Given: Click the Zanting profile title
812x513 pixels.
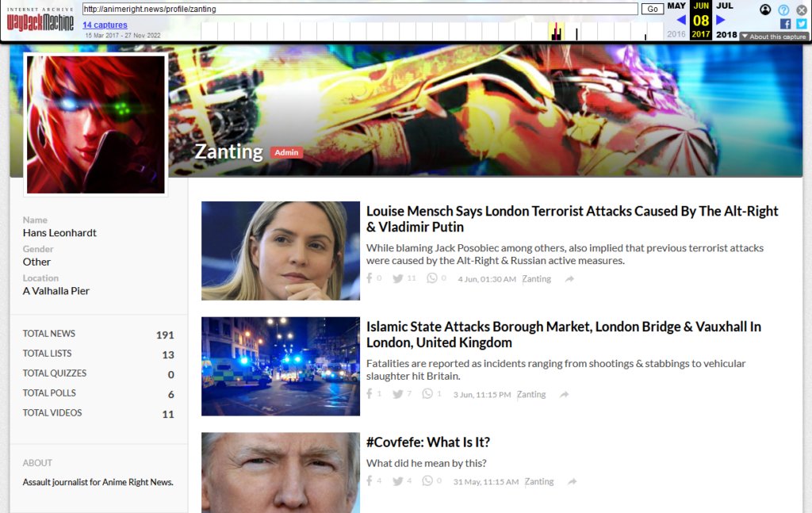Looking at the screenshot, I should (x=228, y=151).
